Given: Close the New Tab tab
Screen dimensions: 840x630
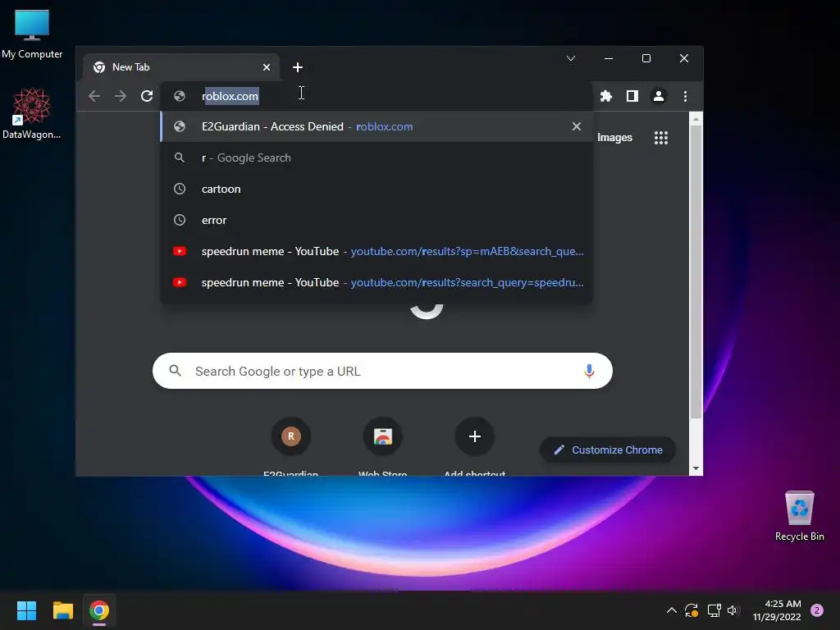Looking at the screenshot, I should pos(267,67).
